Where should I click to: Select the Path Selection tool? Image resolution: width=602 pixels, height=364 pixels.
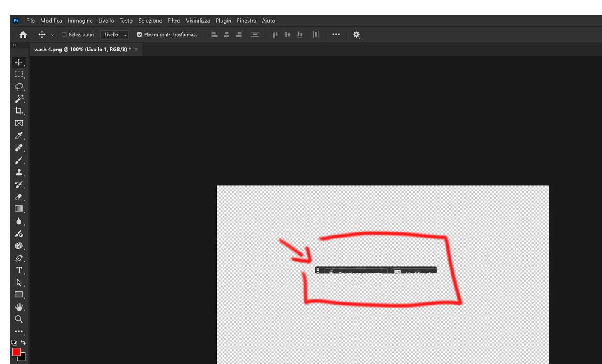click(19, 282)
